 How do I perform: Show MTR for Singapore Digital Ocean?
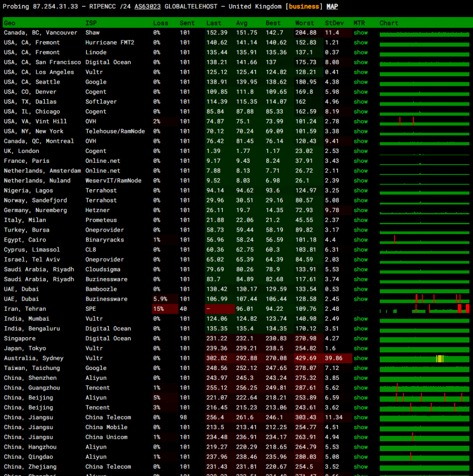[361, 339]
